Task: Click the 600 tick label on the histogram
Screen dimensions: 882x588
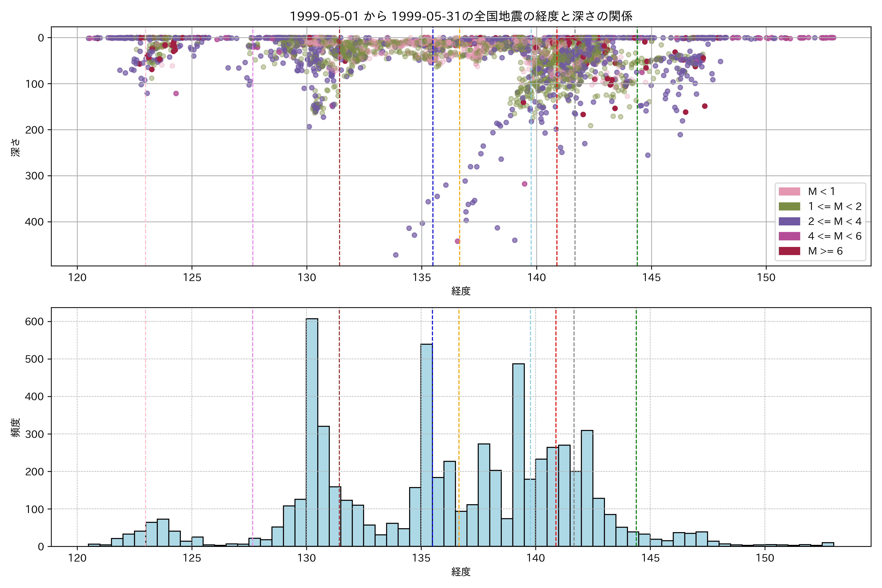Action: (x=35, y=321)
